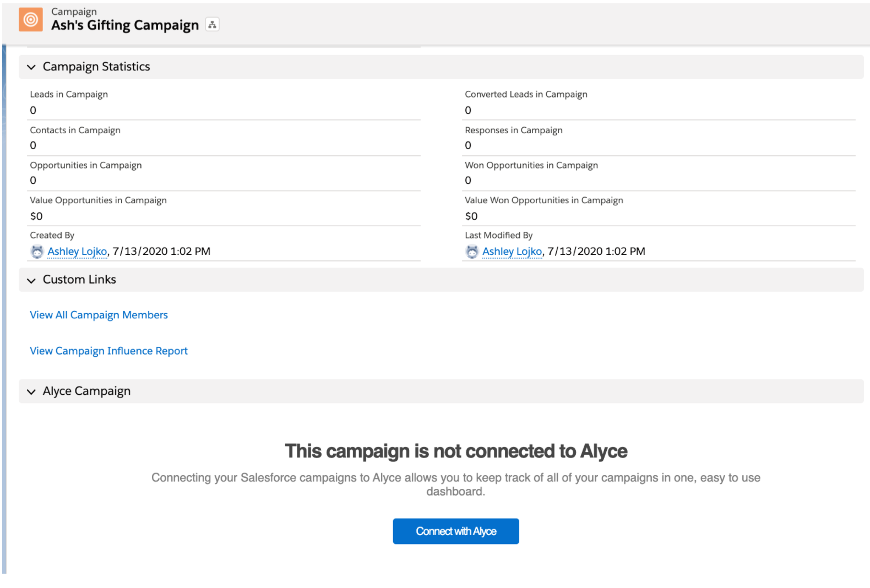
Task: Click the Created By timestamp 7/13/2020 1:02 PM
Action: 161,252
